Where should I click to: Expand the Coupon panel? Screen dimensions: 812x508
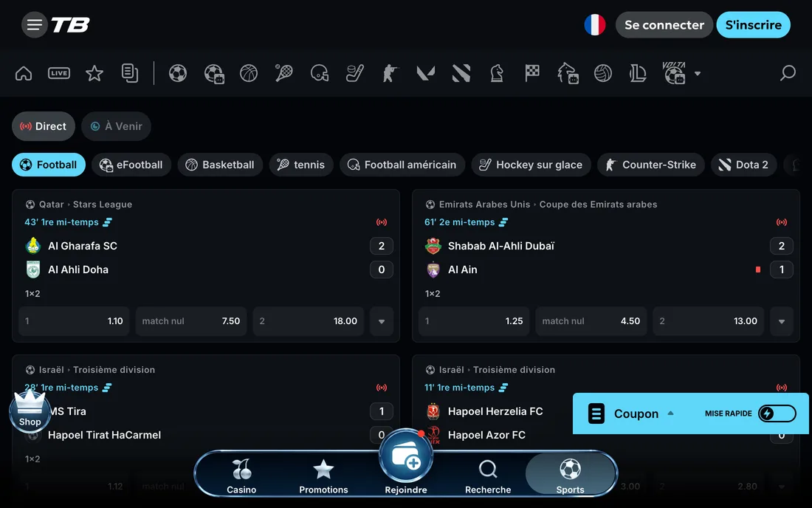pyautogui.click(x=636, y=413)
